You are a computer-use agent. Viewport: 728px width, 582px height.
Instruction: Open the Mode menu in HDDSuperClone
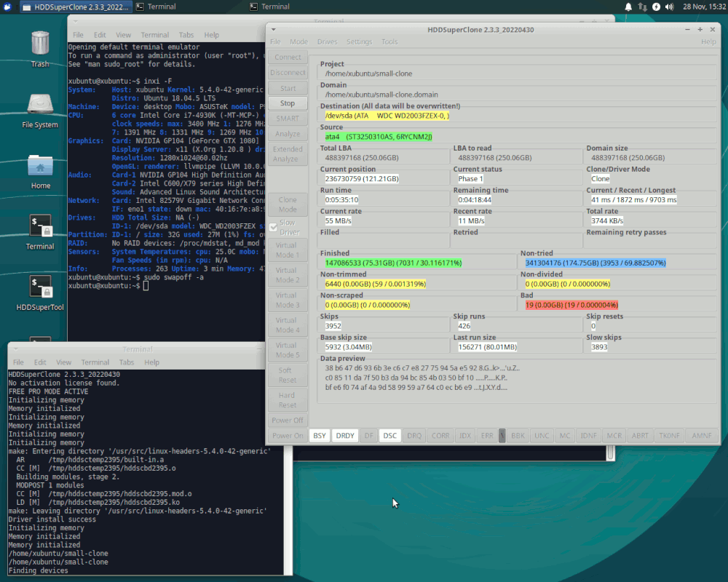pyautogui.click(x=298, y=41)
